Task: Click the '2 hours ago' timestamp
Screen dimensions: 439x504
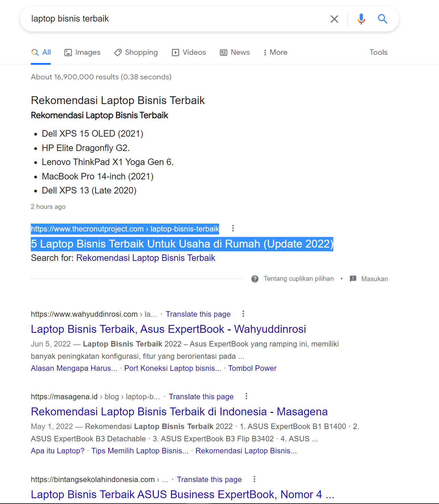Action: click(x=48, y=206)
